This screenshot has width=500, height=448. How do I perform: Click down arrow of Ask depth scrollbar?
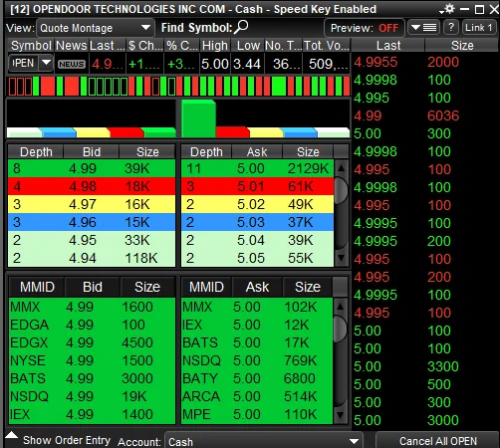tap(341, 258)
